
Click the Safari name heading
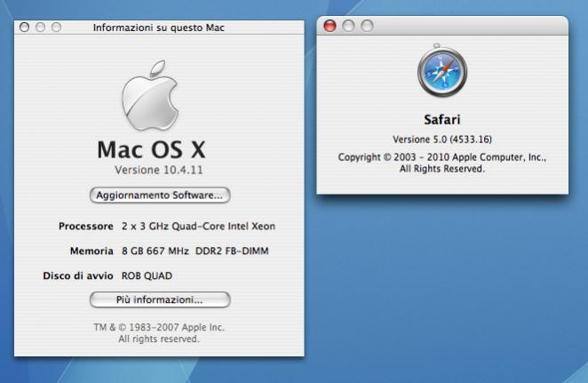pos(442,120)
